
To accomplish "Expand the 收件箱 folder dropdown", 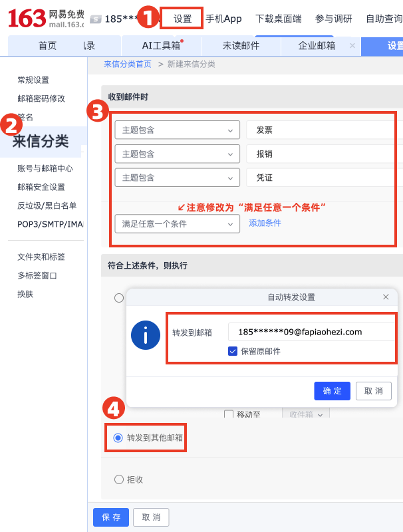I will pos(306,414).
